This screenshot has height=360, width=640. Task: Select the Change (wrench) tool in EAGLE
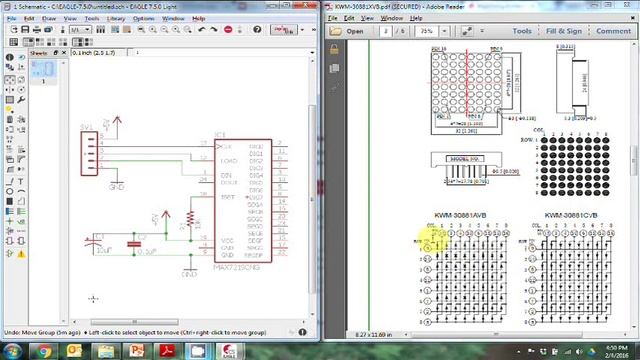[x=21, y=100]
